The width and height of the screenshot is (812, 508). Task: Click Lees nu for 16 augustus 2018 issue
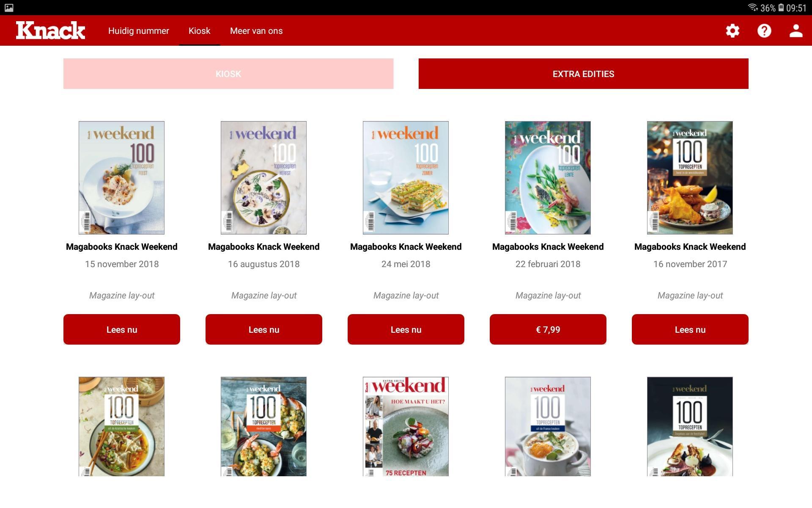[x=264, y=329]
